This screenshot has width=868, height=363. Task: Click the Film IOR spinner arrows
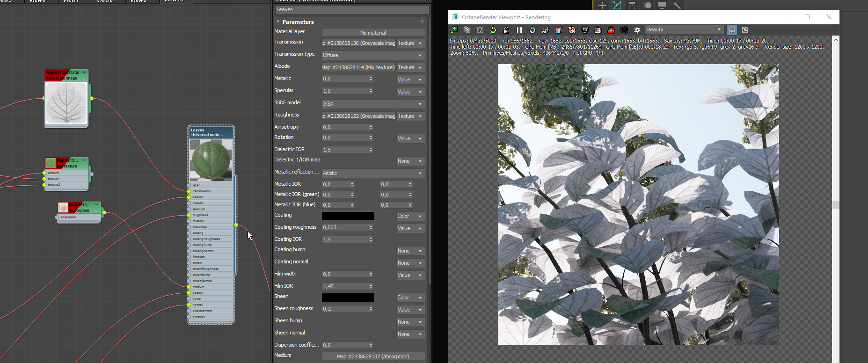371,286
